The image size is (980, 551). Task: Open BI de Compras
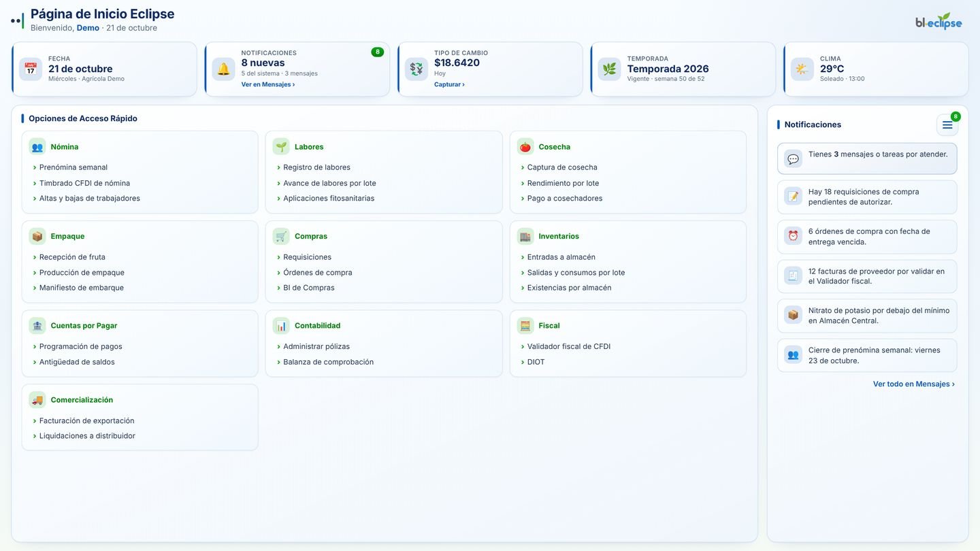[309, 288]
